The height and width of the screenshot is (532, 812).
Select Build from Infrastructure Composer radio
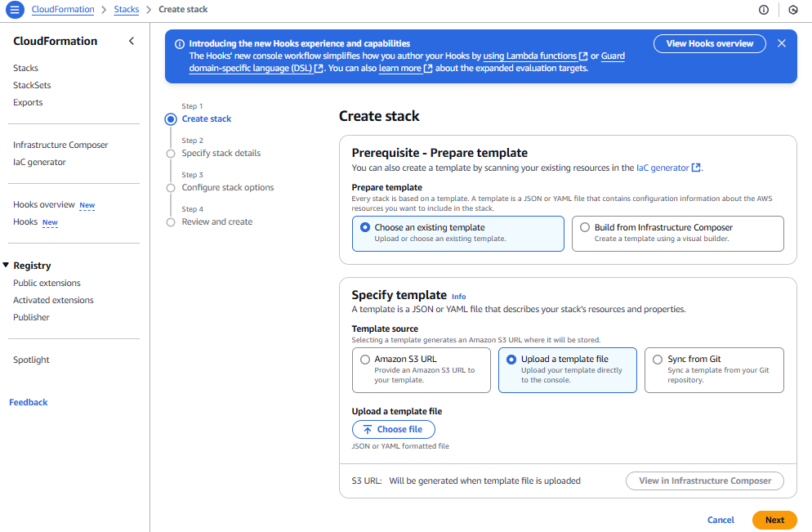tap(585, 227)
